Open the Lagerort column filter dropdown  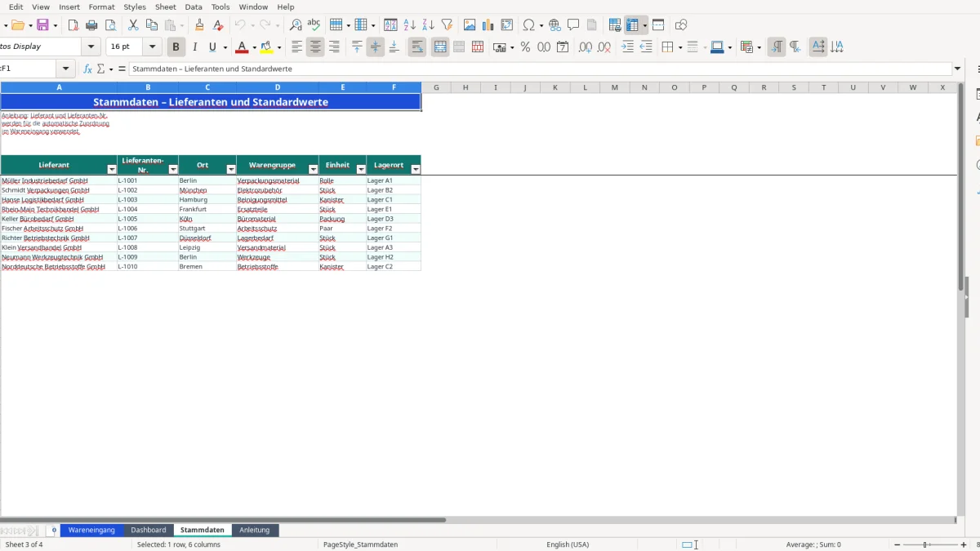416,169
